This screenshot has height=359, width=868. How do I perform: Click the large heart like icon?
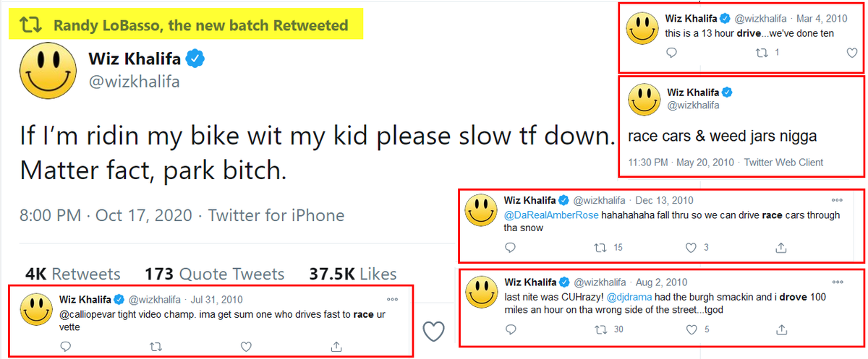pos(433,332)
